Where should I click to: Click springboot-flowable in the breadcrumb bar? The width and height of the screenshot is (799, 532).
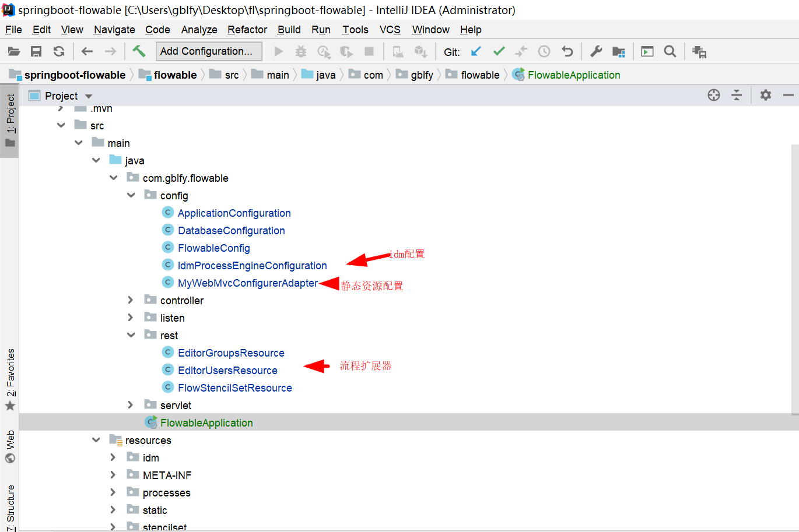pyautogui.click(x=75, y=75)
